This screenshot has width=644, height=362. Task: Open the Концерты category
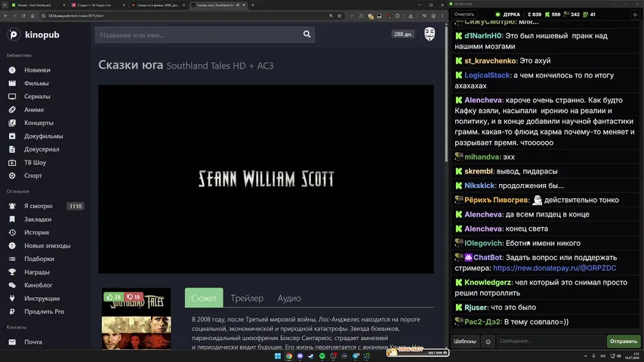coord(39,123)
